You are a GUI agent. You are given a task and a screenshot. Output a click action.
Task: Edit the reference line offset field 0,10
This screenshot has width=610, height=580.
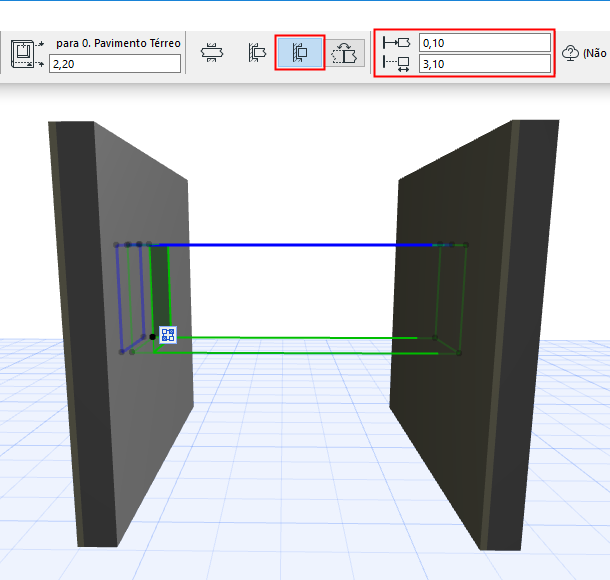[x=485, y=43]
